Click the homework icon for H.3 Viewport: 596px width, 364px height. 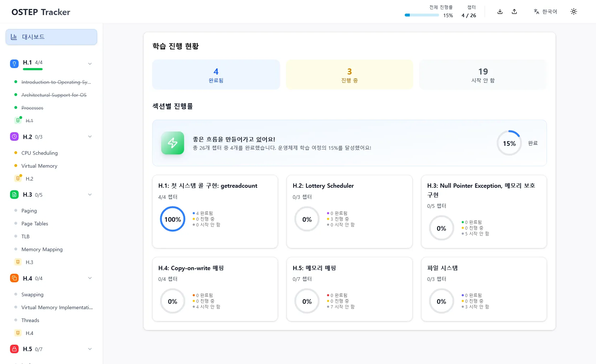(x=18, y=262)
